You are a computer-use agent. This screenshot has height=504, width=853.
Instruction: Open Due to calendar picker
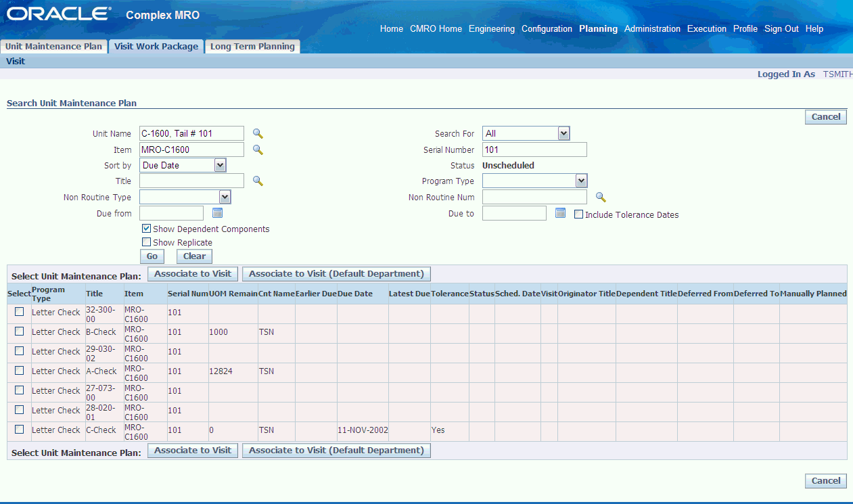tap(560, 213)
